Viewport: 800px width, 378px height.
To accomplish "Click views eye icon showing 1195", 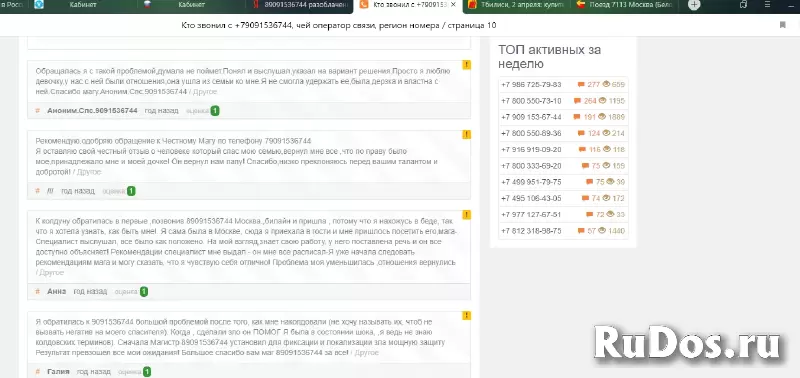I will pos(603,100).
